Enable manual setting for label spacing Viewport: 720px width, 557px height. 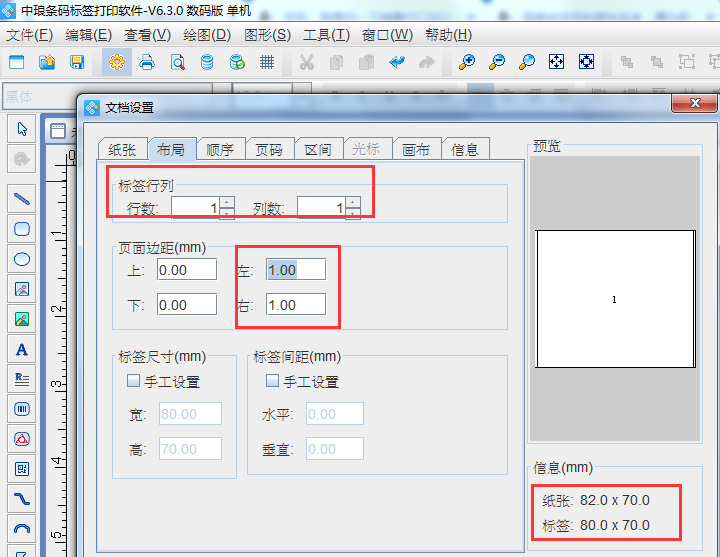tap(272, 381)
